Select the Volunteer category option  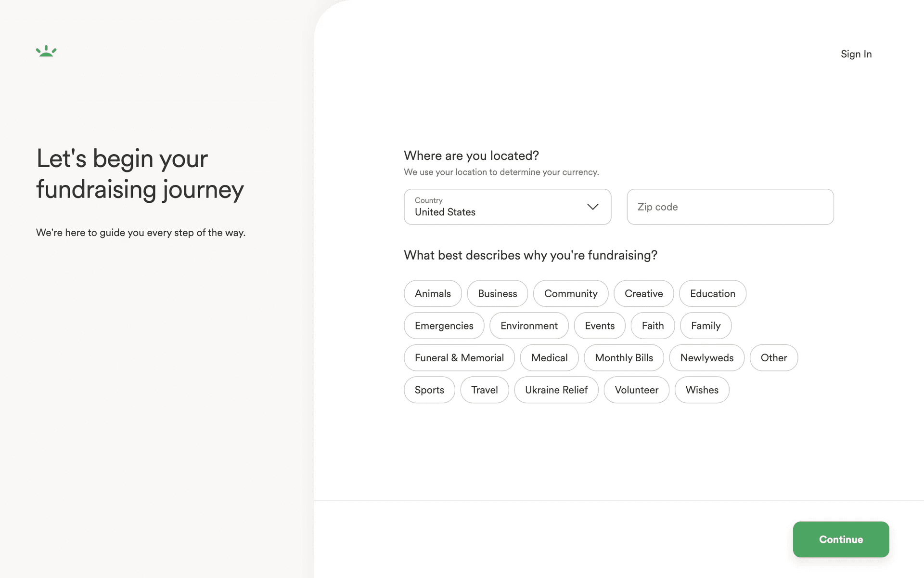pyautogui.click(x=637, y=390)
